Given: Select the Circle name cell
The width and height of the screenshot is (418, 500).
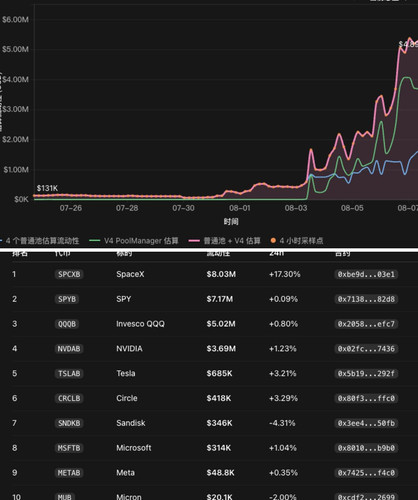Looking at the screenshot, I should (127, 398).
